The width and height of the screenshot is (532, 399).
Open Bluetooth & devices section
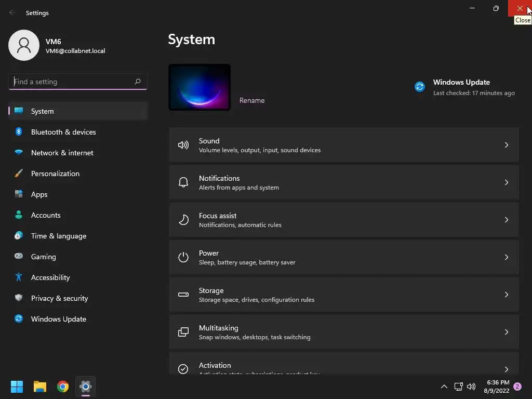78,132
